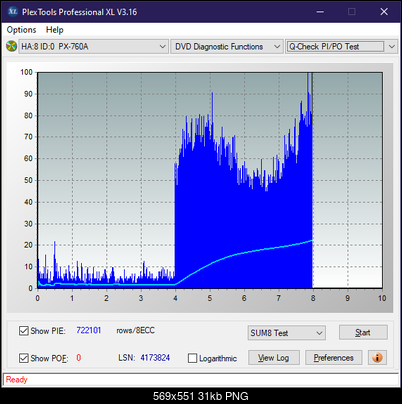This screenshot has height=404, width=402.
Task: Click the POF value 0
Action: pos(79,358)
